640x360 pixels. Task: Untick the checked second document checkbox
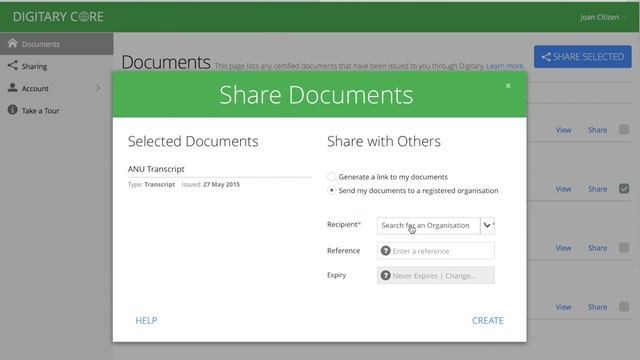pyautogui.click(x=624, y=189)
